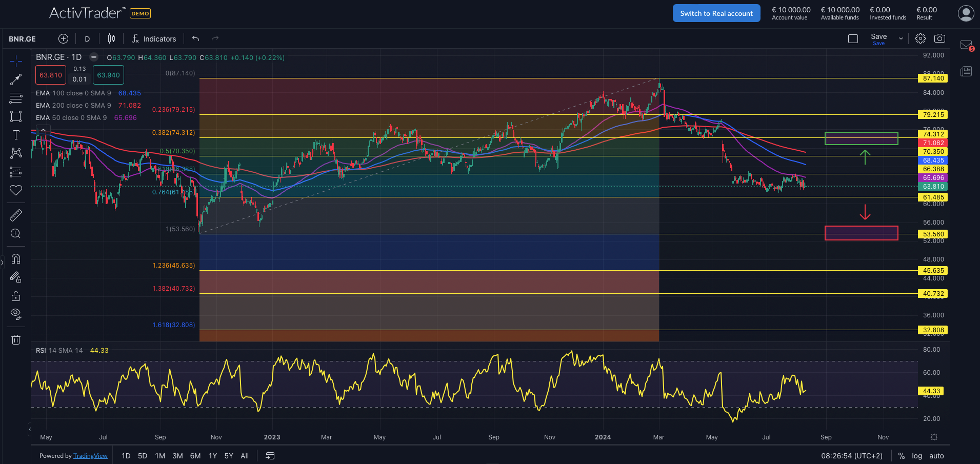Select the trend line drawing tool
The width and height of the screenshot is (980, 464).
(x=16, y=79)
